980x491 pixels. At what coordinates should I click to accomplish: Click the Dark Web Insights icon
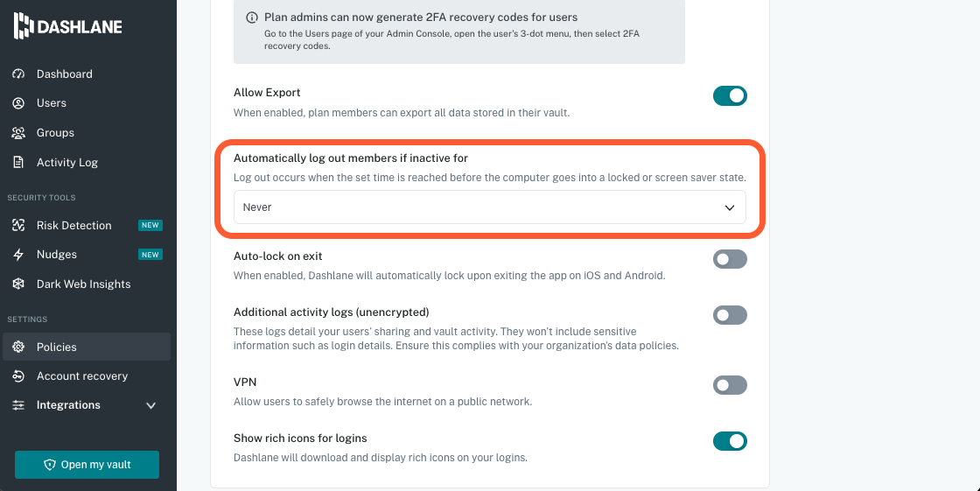[x=18, y=284]
